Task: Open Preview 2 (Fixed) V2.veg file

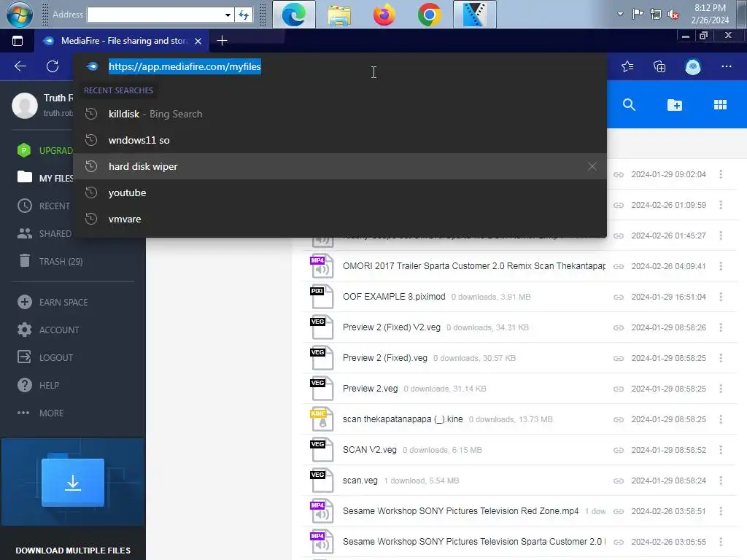Action: coord(392,327)
